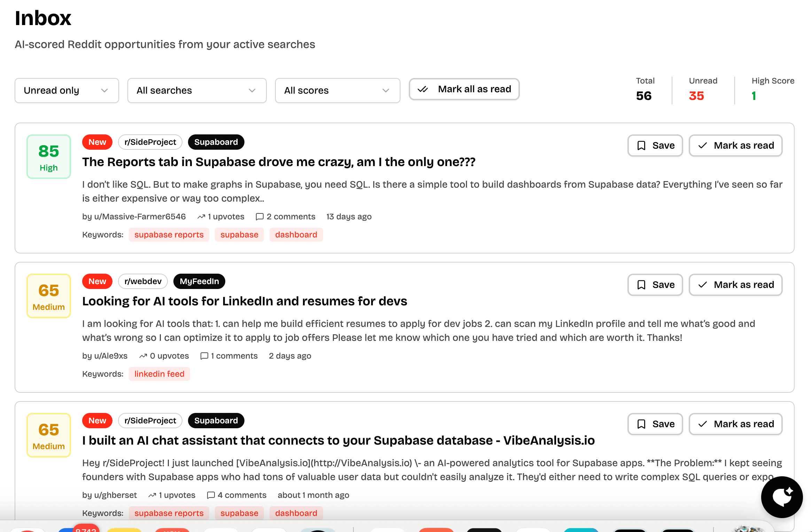Mark the LinkedIn AI tools post as read
Image resolution: width=812 pixels, height=532 pixels.
coord(735,285)
